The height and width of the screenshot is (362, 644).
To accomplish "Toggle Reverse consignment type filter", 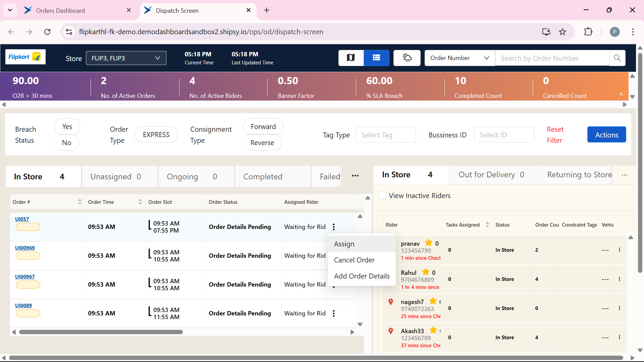I will (262, 143).
